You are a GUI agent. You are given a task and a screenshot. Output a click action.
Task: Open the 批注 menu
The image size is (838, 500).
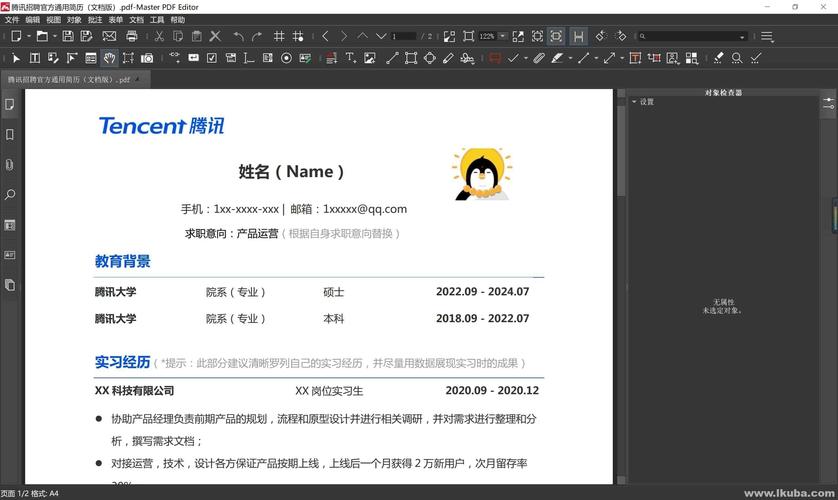point(95,20)
